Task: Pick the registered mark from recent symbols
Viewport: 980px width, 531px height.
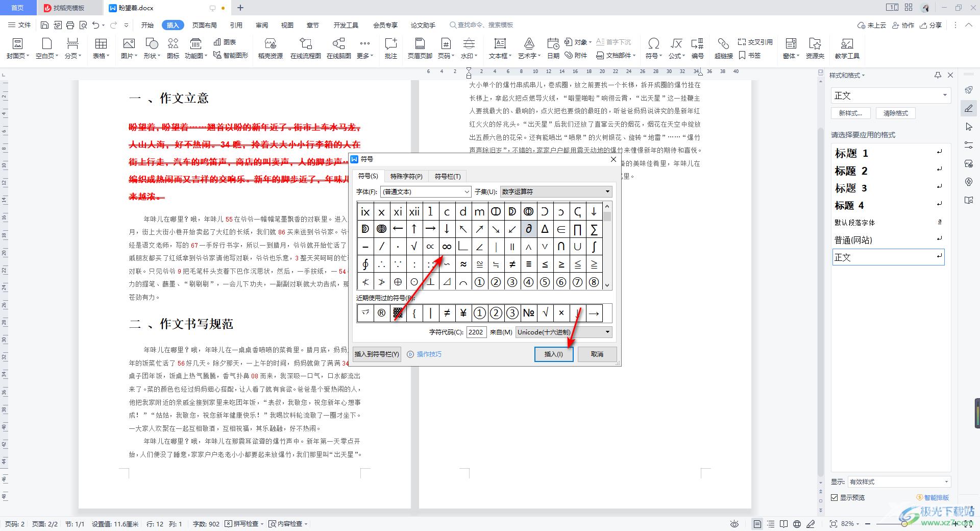Action: pos(381,313)
